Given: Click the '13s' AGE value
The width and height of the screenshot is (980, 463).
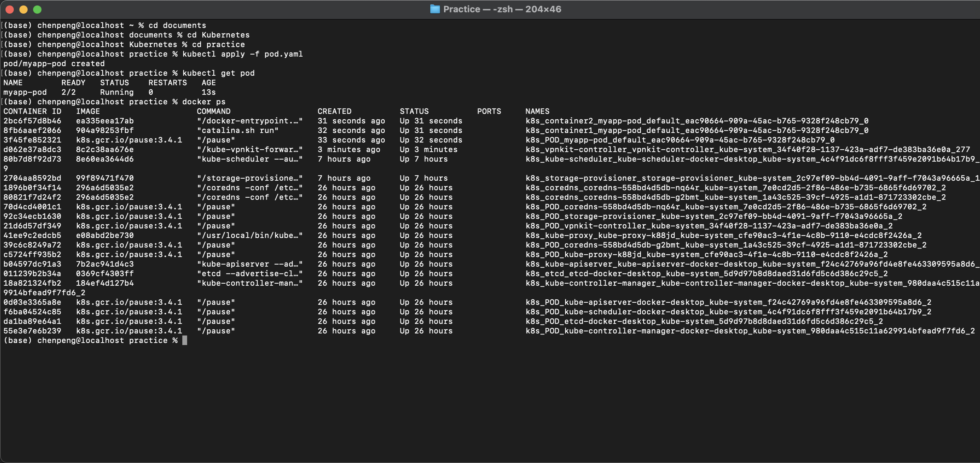Looking at the screenshot, I should point(209,92).
